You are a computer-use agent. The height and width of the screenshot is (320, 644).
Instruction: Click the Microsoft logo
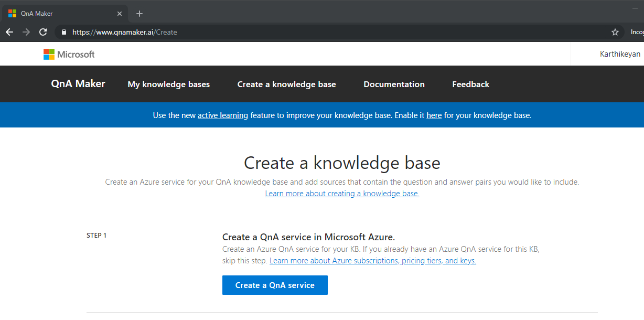tap(69, 54)
